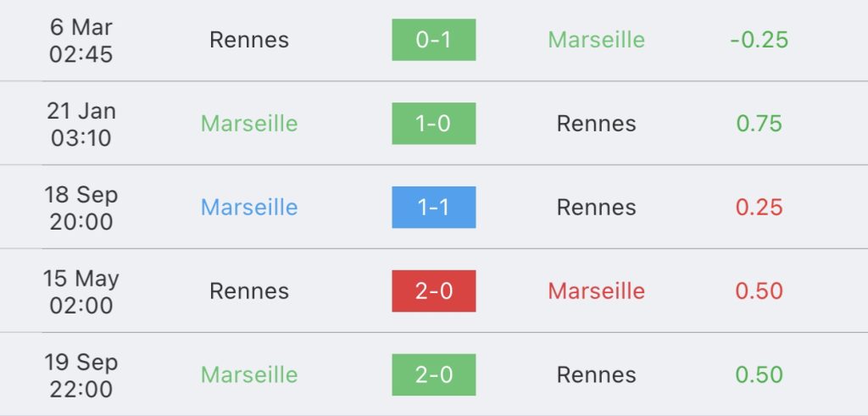
Task: Select the blue 1-1 draw score badge
Action: [433, 208]
